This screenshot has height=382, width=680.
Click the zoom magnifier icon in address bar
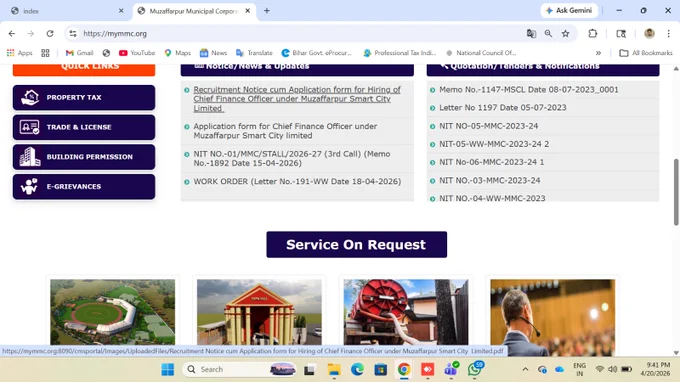click(x=548, y=33)
